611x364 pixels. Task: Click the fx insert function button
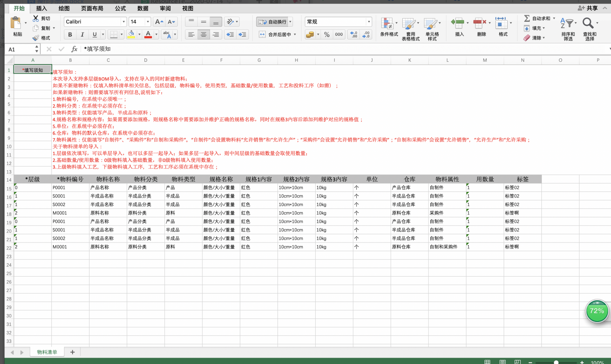click(x=74, y=49)
